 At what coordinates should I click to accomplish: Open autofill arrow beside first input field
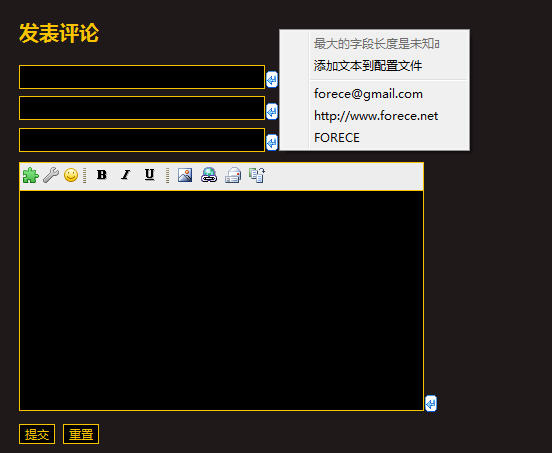[272, 80]
